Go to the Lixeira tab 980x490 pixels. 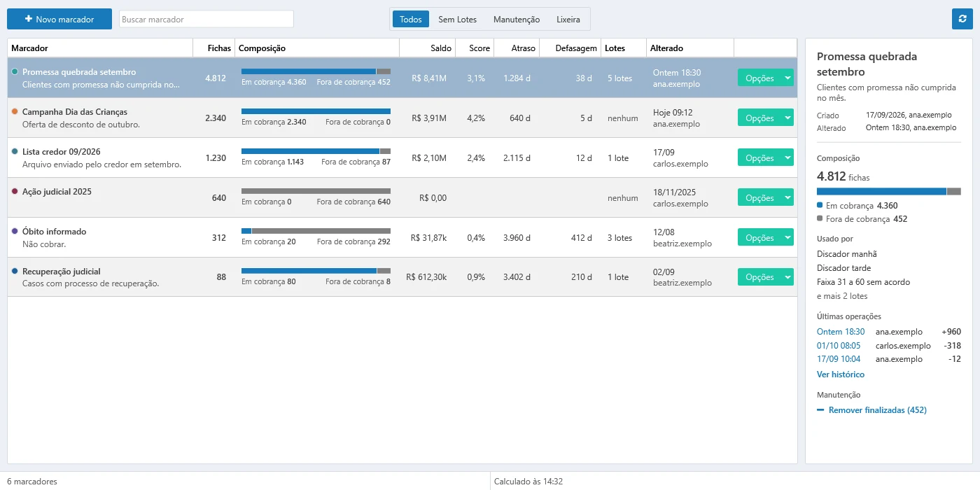568,19
